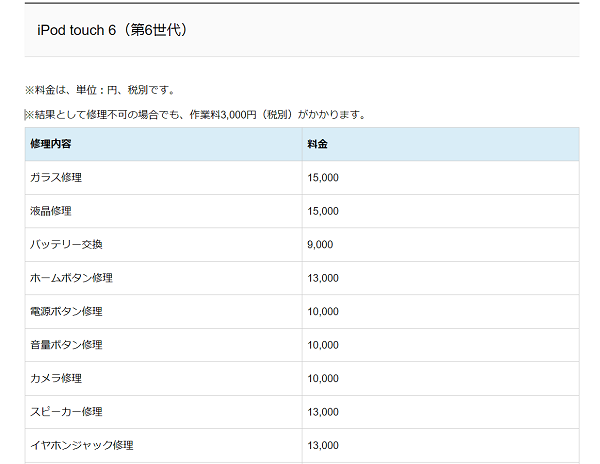Click the 15,000 price for 液晶修理

click(323, 211)
